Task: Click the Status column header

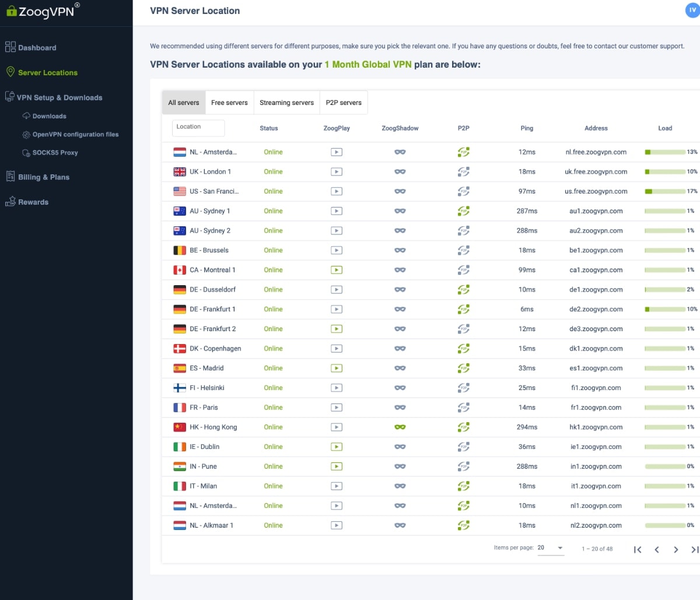Action: [269, 128]
